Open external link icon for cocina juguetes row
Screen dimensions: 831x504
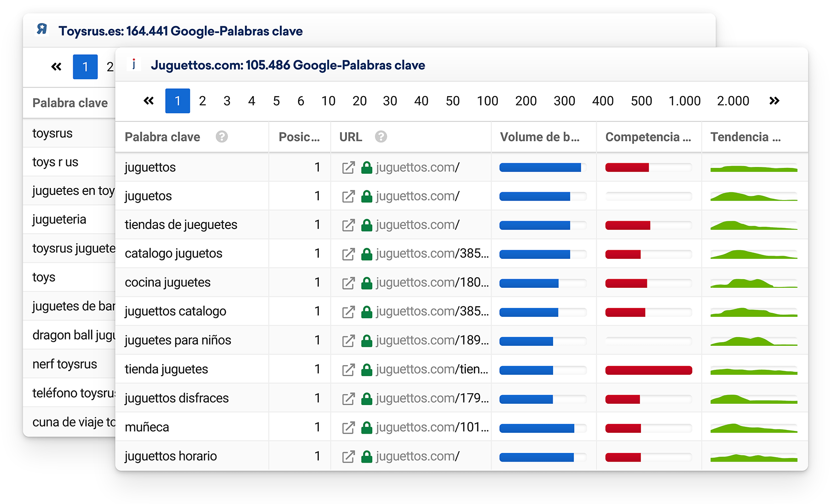[348, 283]
